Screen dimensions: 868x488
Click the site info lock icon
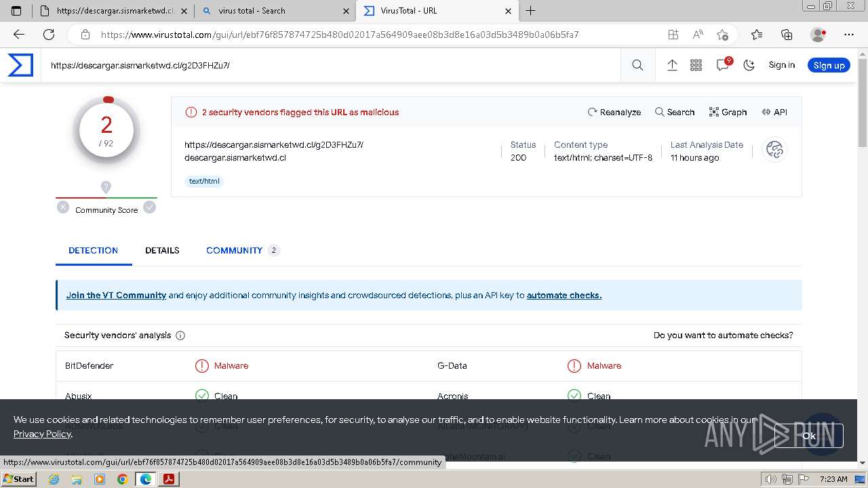[x=85, y=35]
